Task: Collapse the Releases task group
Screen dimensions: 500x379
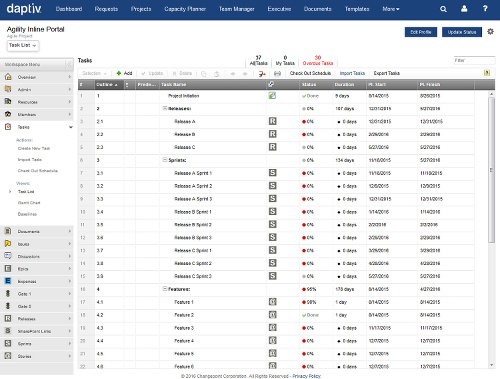Action: coord(164,108)
